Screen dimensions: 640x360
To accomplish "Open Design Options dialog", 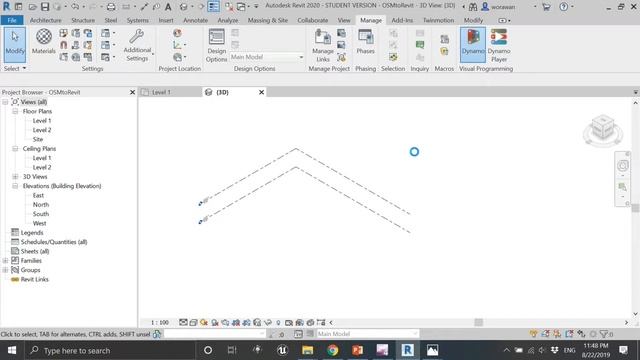I will [x=216, y=45].
